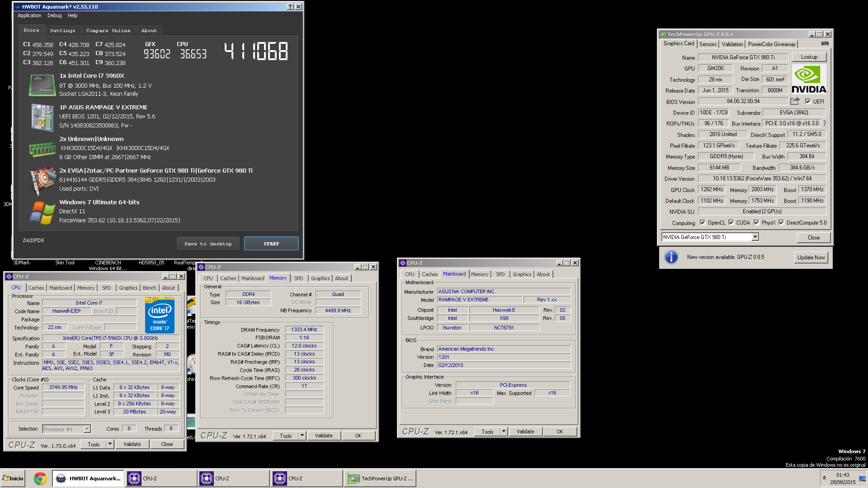Click the blue info icon in update notice
This screenshot has height=488, width=868.
pos(671,257)
